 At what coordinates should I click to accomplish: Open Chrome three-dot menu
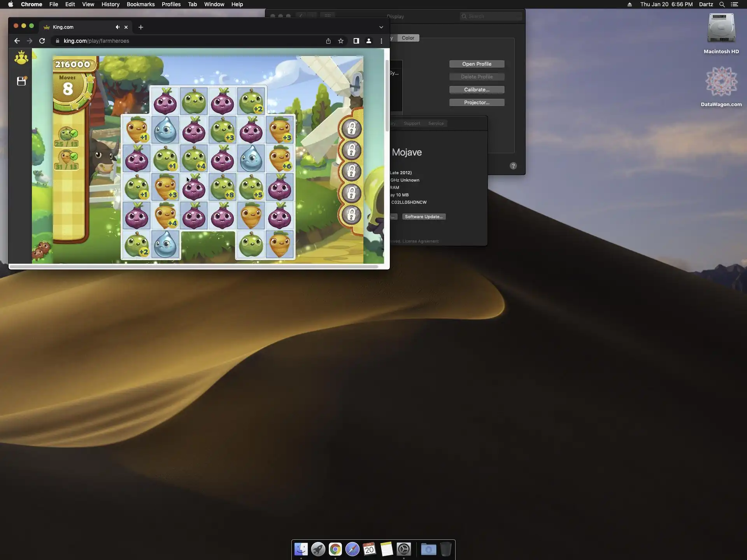[x=381, y=41]
